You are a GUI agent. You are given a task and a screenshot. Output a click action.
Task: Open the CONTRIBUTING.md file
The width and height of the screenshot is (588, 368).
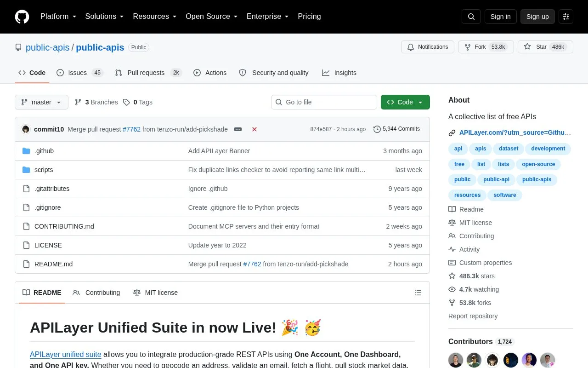pyautogui.click(x=64, y=226)
